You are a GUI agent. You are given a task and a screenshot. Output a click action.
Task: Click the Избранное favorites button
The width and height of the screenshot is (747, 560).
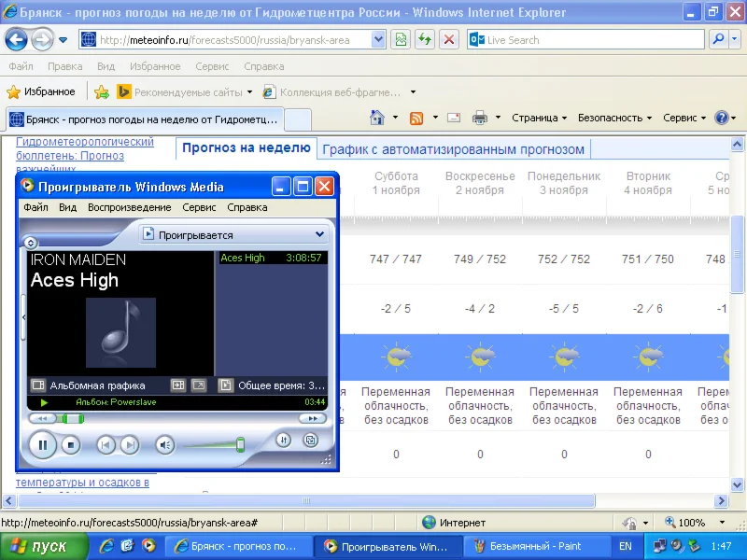tap(42, 91)
